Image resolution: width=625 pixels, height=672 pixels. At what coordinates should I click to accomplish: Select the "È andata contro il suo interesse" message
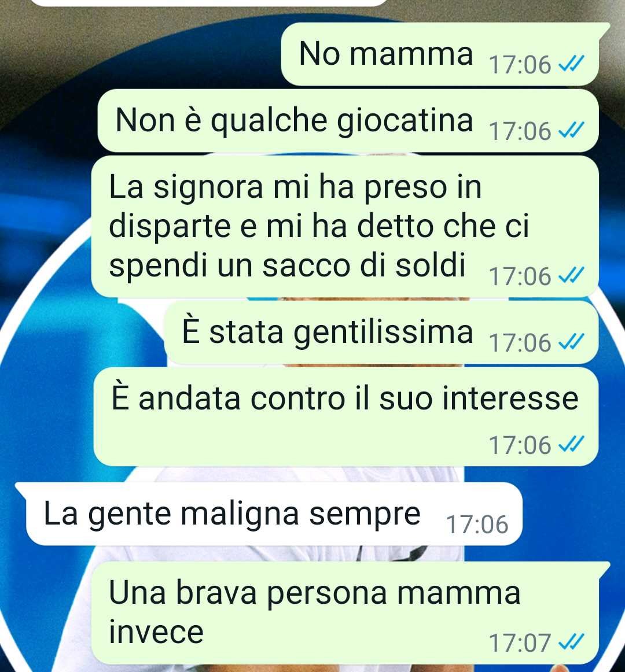click(x=345, y=416)
